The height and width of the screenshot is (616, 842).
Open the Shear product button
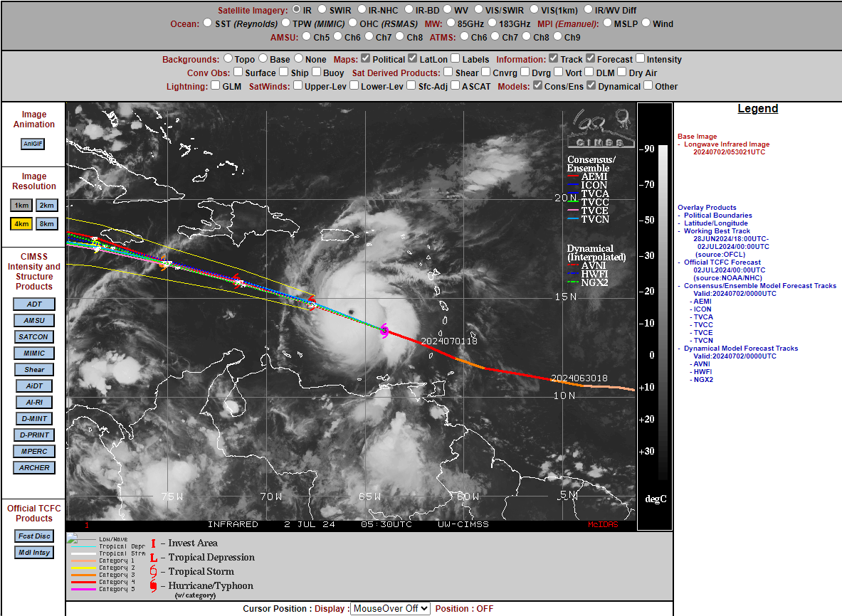click(x=34, y=370)
